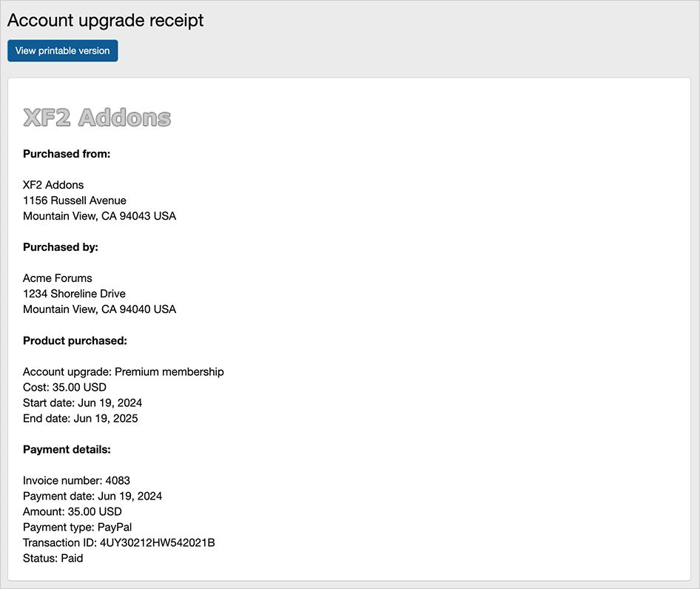
Task: Click the Payment type PayPal line
Action: coord(77,527)
